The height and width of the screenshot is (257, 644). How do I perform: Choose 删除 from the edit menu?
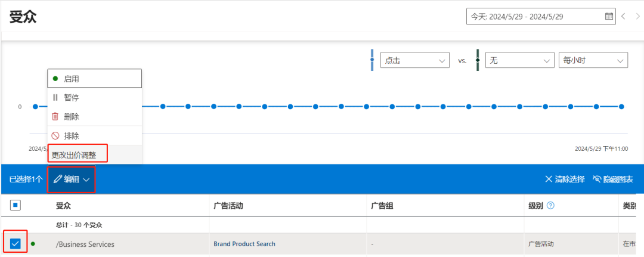pyautogui.click(x=94, y=117)
